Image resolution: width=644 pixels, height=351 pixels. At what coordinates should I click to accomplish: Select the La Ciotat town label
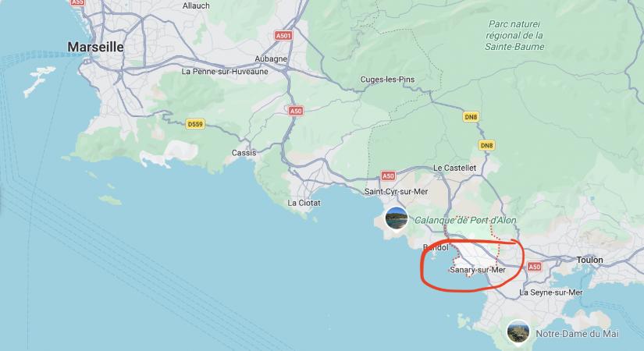(304, 203)
